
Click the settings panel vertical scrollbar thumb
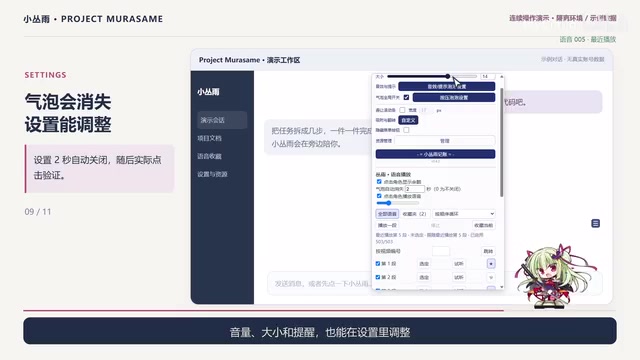coord(502,142)
